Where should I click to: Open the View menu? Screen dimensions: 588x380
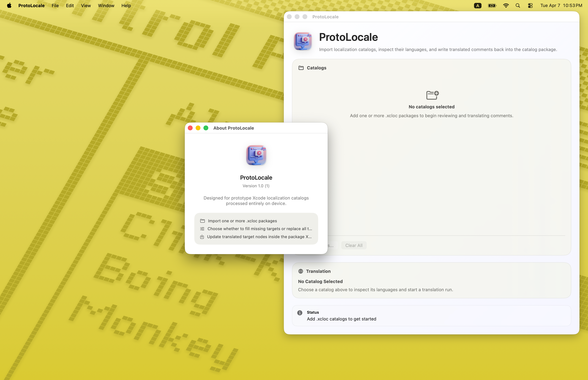coord(86,5)
